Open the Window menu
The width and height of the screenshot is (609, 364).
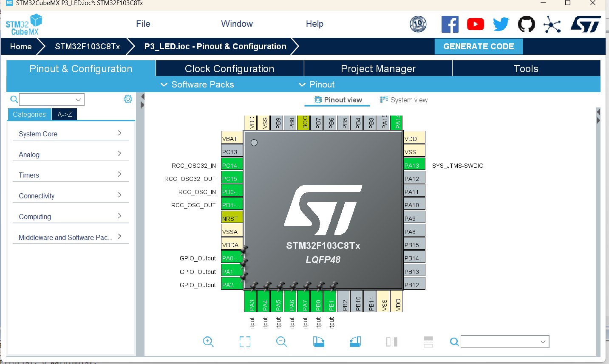click(x=237, y=24)
